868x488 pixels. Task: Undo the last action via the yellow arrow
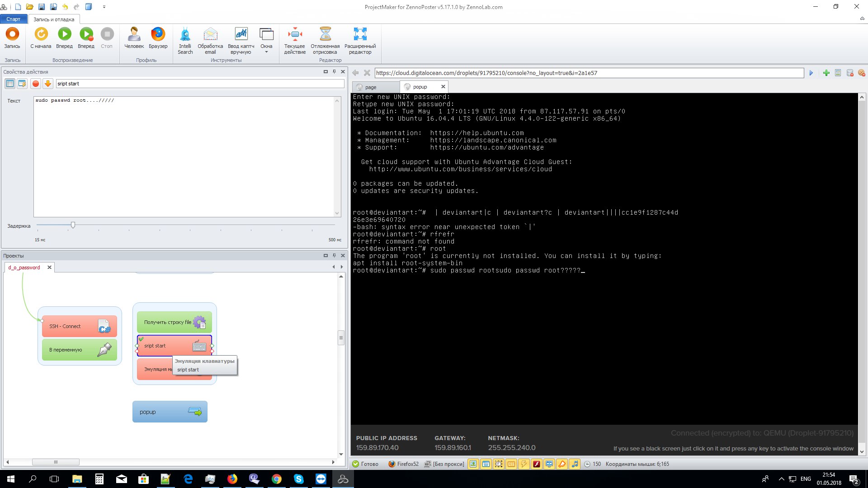pyautogui.click(x=65, y=7)
